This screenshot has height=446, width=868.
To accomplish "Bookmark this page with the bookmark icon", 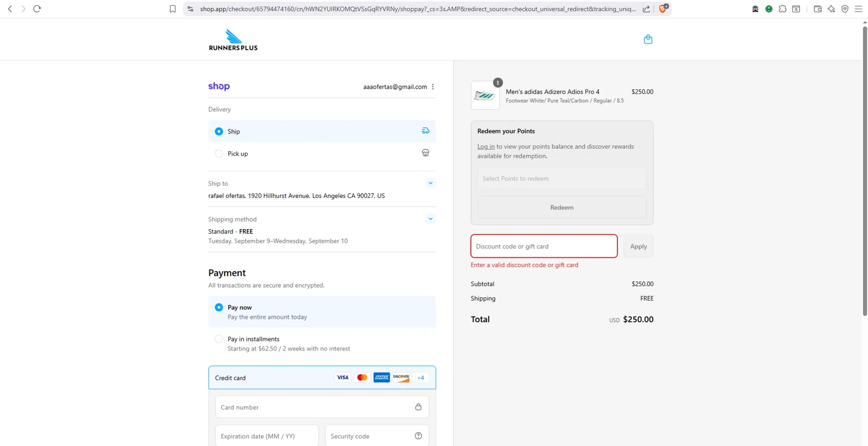I will [172, 9].
